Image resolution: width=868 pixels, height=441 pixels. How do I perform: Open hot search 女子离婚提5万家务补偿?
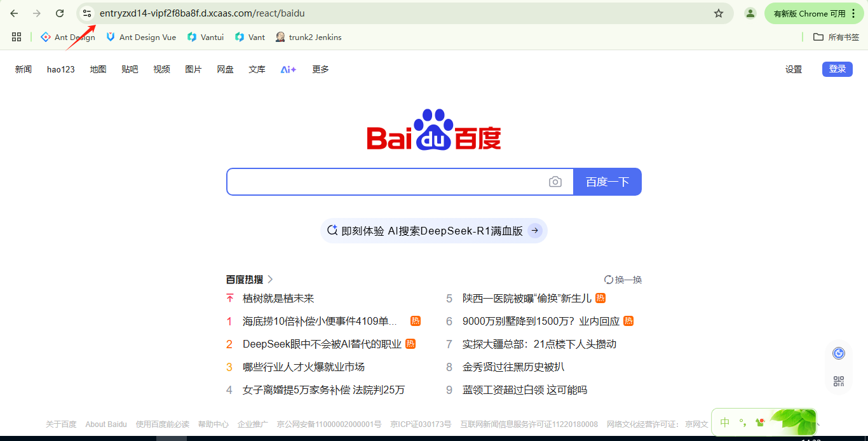324,390
